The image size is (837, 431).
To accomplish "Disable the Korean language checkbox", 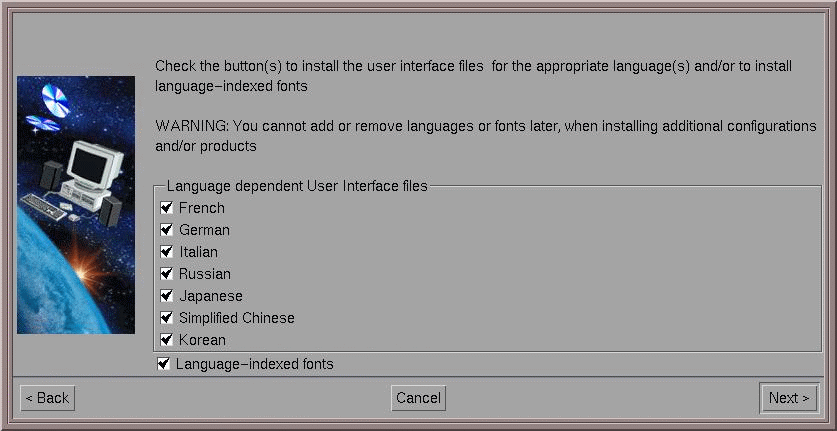I will (167, 340).
